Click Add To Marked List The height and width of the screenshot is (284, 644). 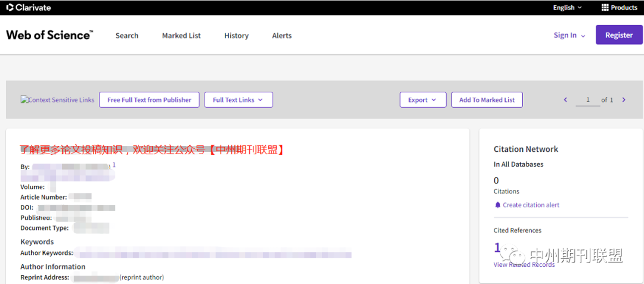[x=487, y=100]
